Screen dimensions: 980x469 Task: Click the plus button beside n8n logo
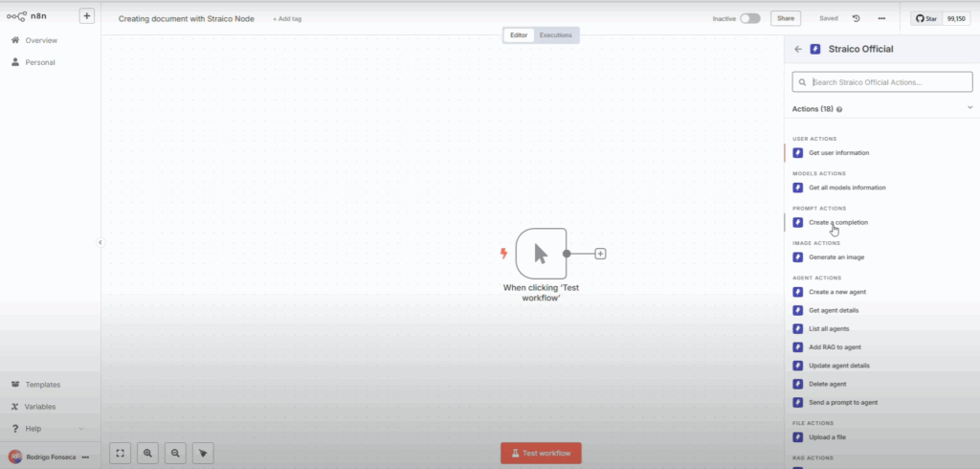pyautogui.click(x=87, y=16)
